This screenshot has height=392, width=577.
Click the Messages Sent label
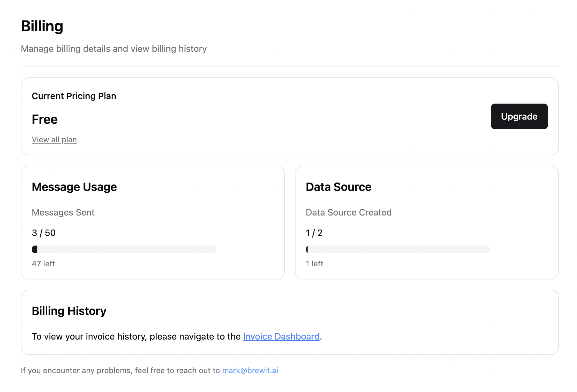pos(63,212)
